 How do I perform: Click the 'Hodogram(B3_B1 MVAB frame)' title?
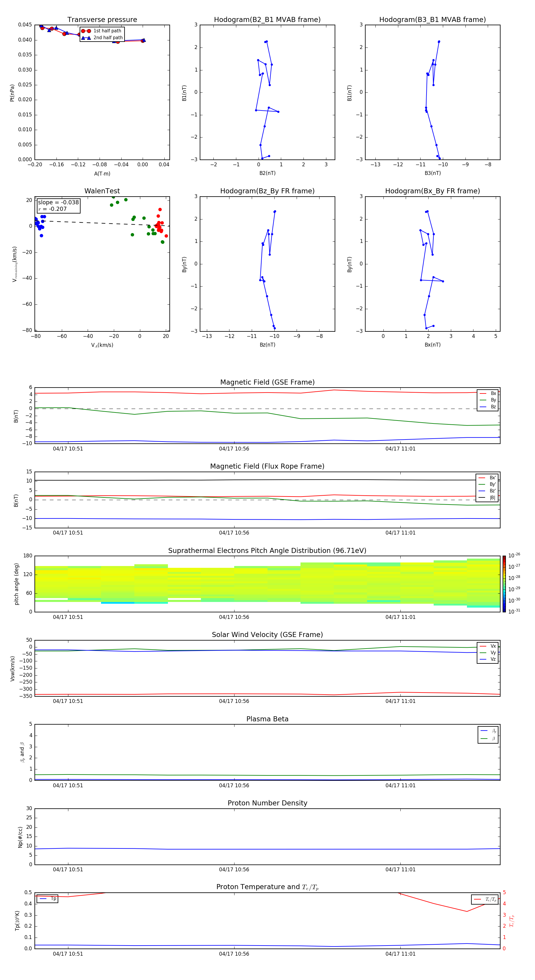[432, 20]
